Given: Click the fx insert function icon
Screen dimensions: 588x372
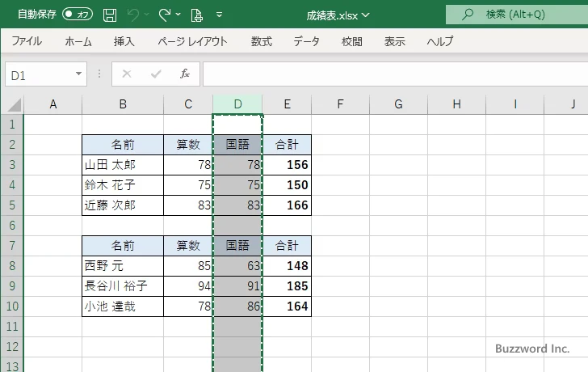Looking at the screenshot, I should coord(185,74).
